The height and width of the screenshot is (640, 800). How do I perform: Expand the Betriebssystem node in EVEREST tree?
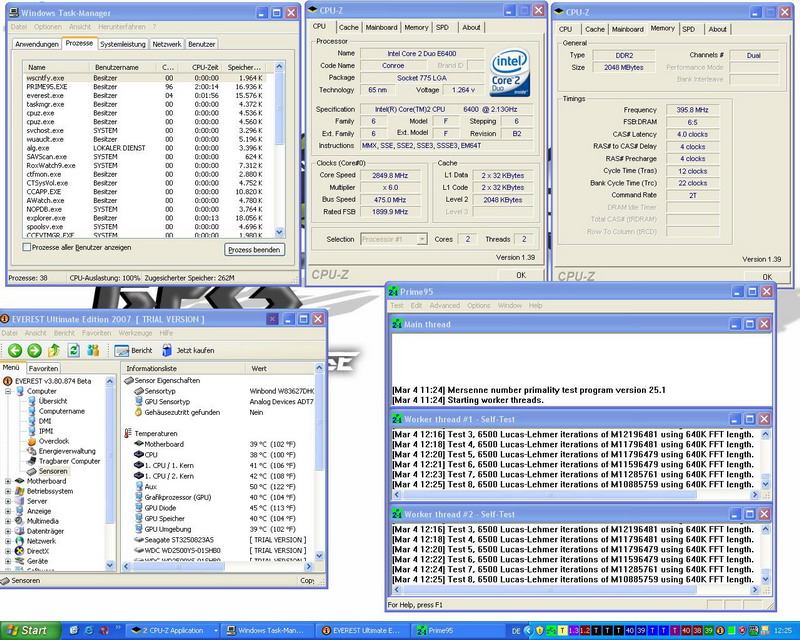pyautogui.click(x=8, y=491)
